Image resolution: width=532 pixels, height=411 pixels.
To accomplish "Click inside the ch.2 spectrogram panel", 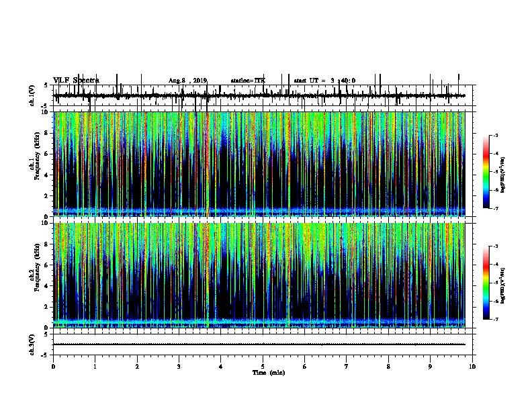I will (259, 275).
